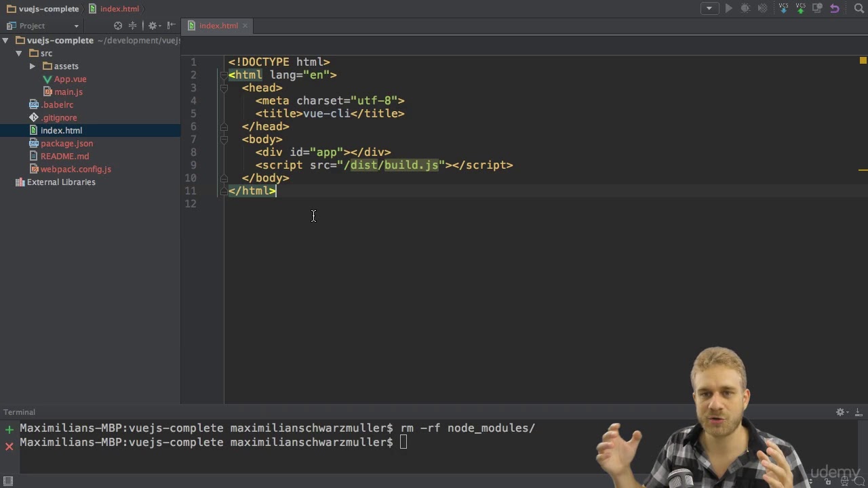The height and width of the screenshot is (488, 868).
Task: Click the External Libraries bar-chart icon
Action: coord(20,182)
